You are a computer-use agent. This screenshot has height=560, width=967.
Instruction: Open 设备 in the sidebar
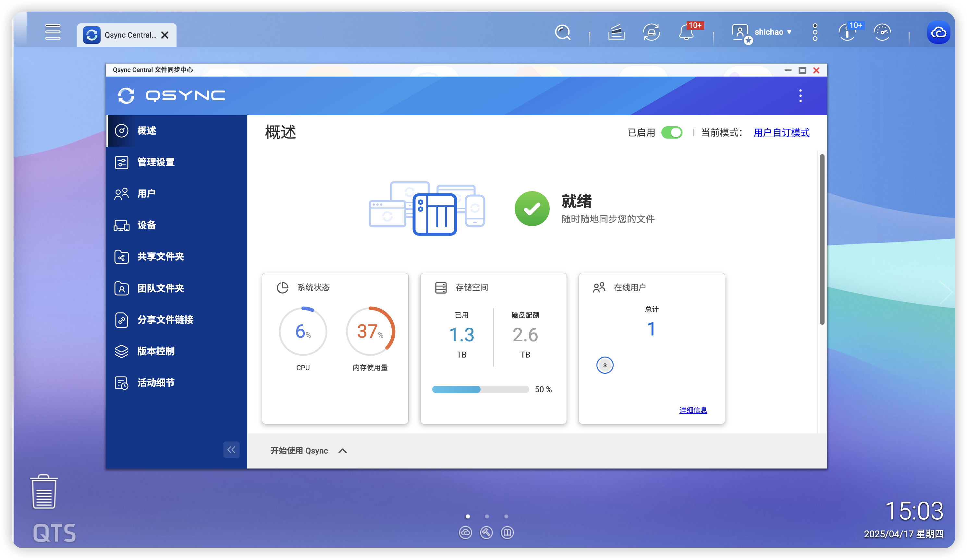pyautogui.click(x=177, y=225)
